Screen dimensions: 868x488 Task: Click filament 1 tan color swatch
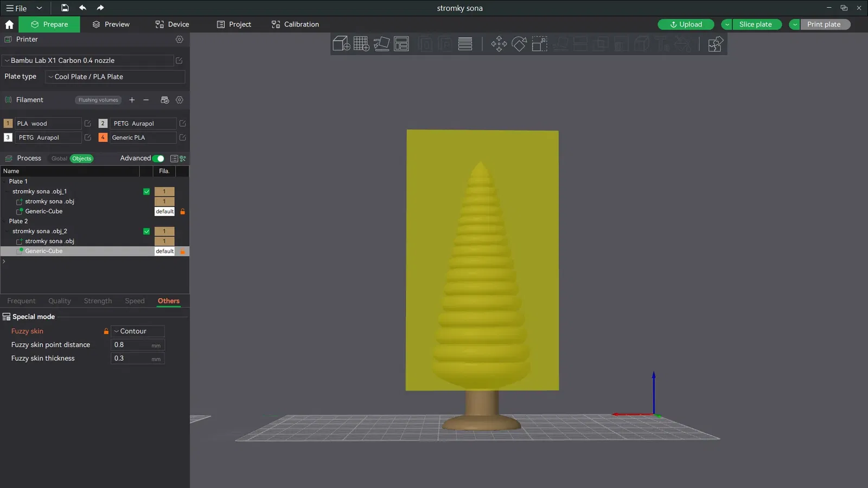tap(8, 124)
